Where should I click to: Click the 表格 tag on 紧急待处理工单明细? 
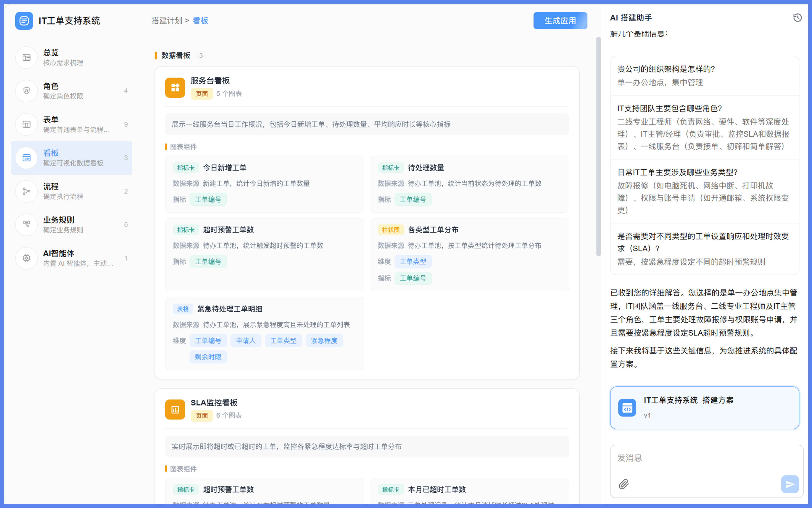pos(183,309)
